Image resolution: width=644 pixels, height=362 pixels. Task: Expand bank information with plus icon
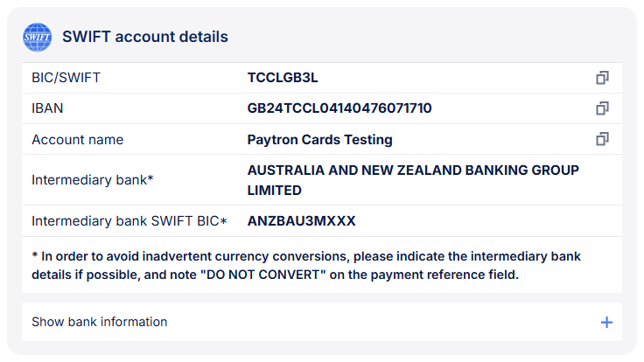[x=606, y=322]
